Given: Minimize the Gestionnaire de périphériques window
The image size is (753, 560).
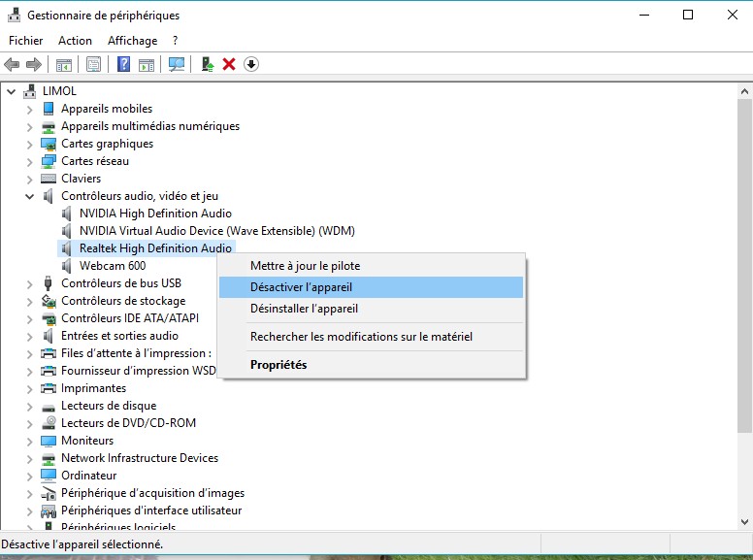Looking at the screenshot, I should [644, 15].
